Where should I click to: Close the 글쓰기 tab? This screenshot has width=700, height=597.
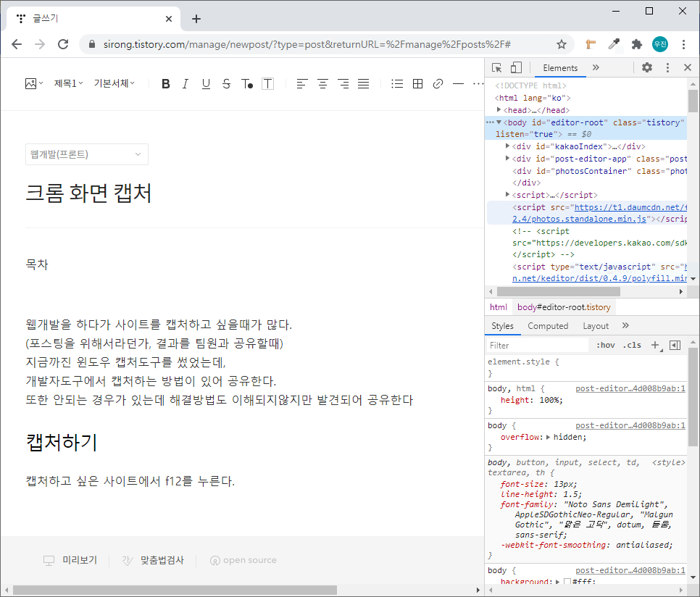pos(169,19)
